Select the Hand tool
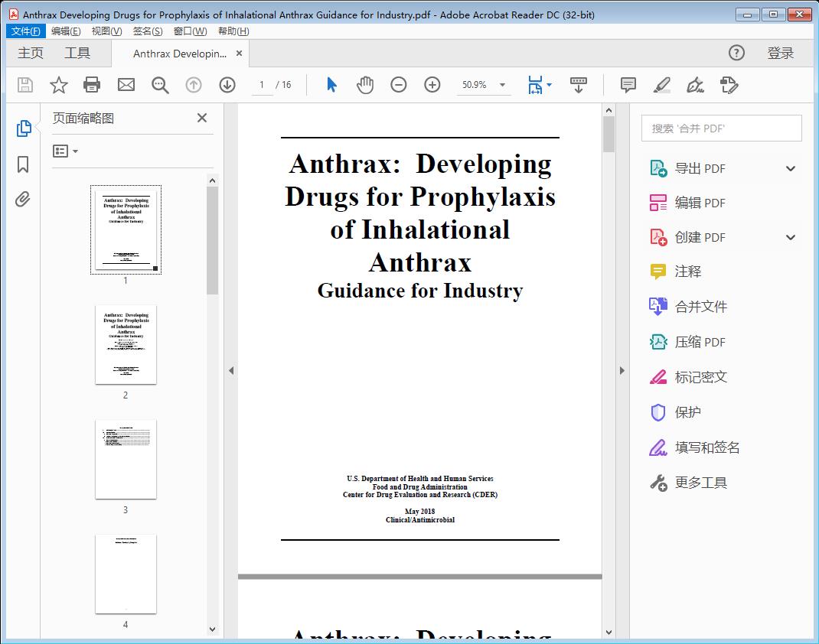 pos(365,85)
